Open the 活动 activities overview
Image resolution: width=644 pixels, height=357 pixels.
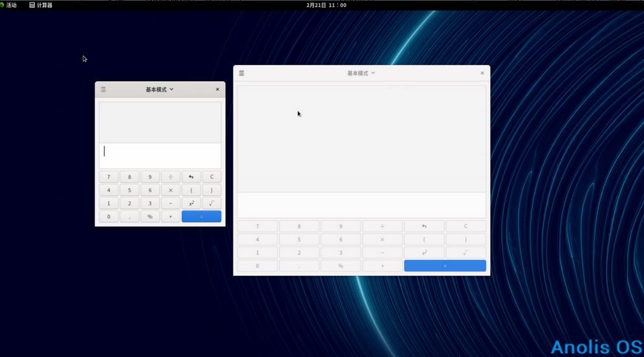9,5
